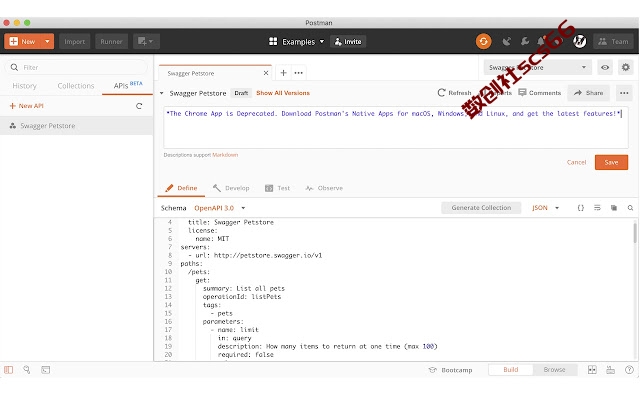Switch to Browse mode
The width and height of the screenshot is (640, 400).
554,369
